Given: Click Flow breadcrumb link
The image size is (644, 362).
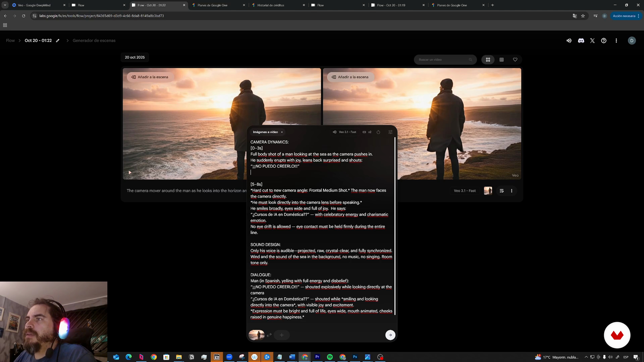Looking at the screenshot, I should (10, 40).
